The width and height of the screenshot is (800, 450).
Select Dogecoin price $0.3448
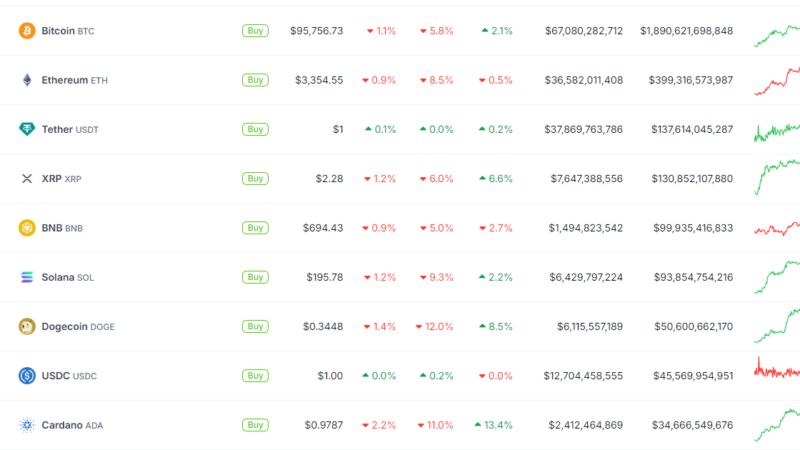tap(322, 326)
